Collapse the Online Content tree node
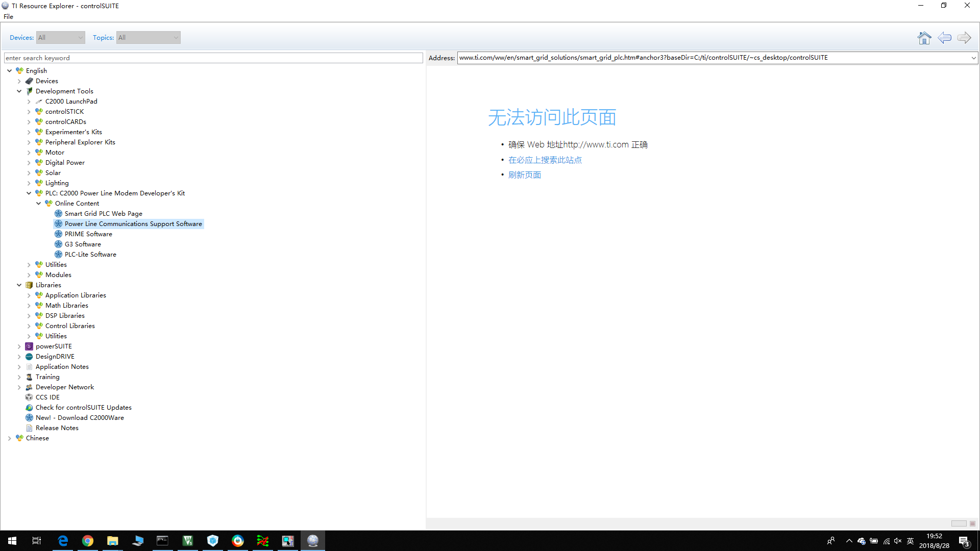Screen dimensions: 980x551 (x=39, y=204)
